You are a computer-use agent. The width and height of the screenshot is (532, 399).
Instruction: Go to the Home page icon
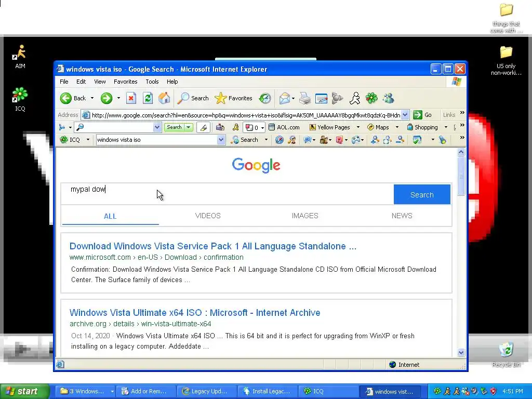pyautogui.click(x=164, y=98)
